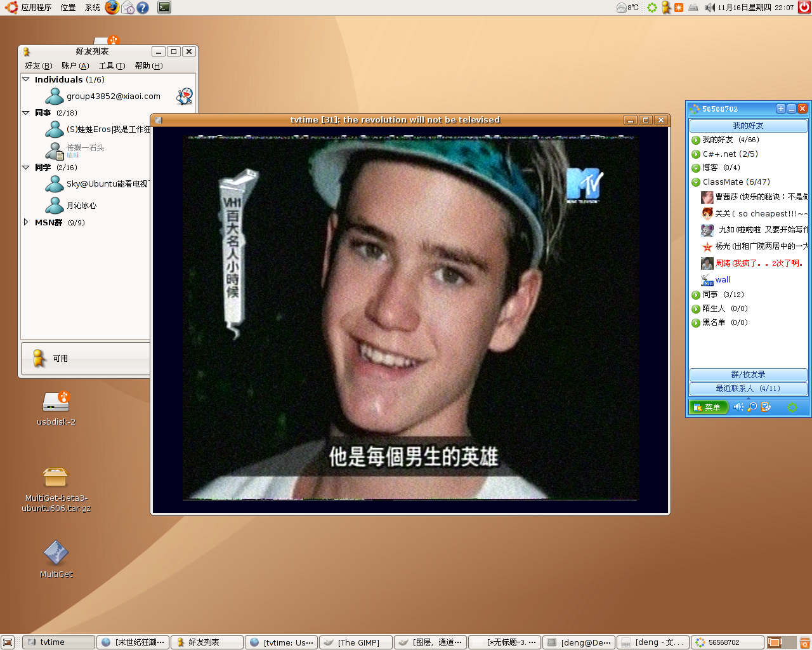Open the 帮助(H) menu in buddy list
This screenshot has width=812, height=650.
coord(149,66)
